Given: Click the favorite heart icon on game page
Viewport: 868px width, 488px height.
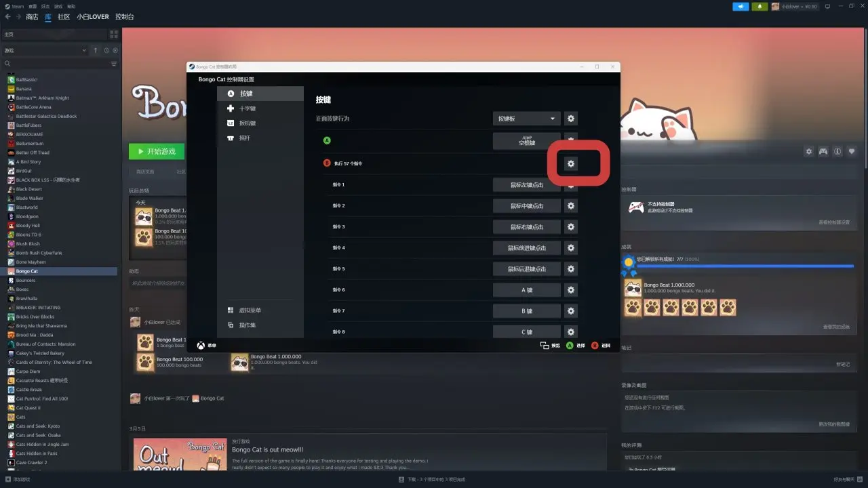Looking at the screenshot, I should [852, 152].
